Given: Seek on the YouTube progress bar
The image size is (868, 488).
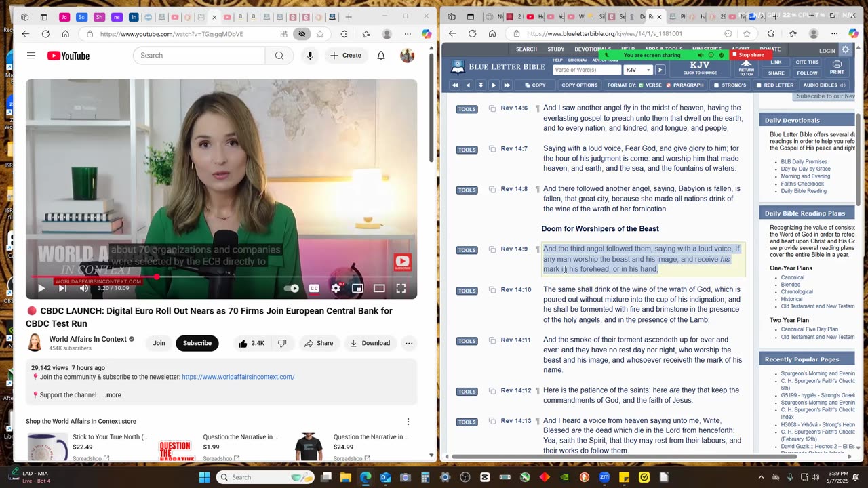Looking at the screenshot, I should point(221,277).
